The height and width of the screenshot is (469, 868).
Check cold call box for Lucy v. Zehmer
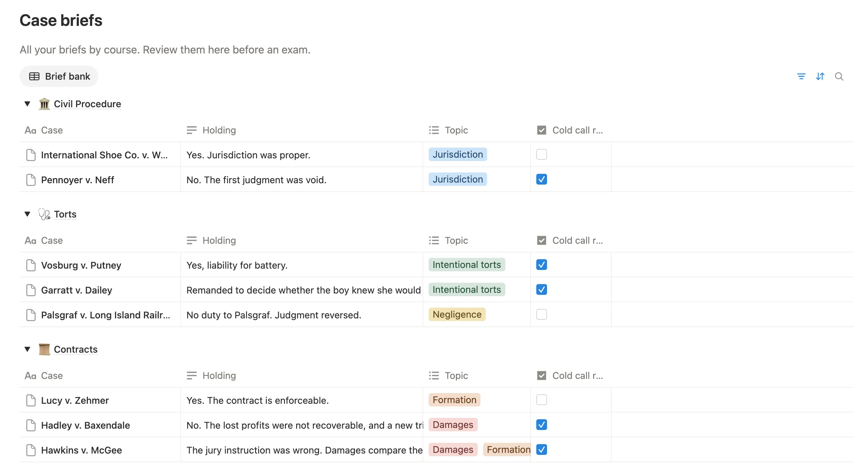click(541, 400)
